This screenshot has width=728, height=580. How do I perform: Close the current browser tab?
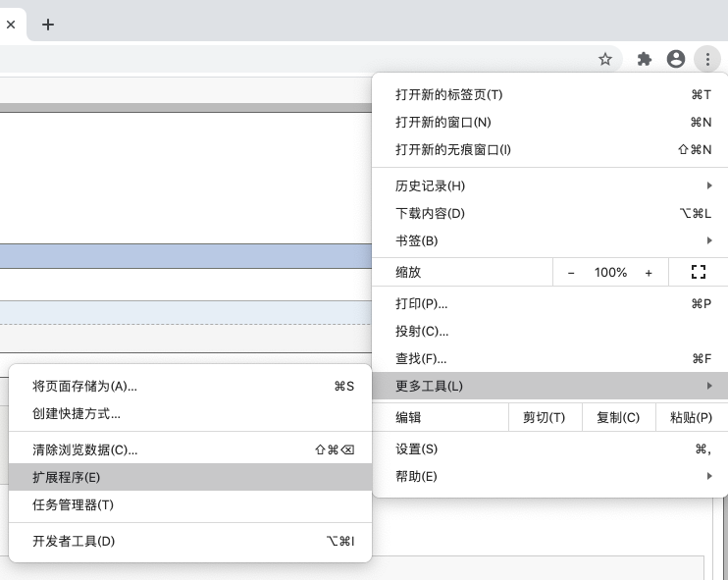tap(11, 25)
